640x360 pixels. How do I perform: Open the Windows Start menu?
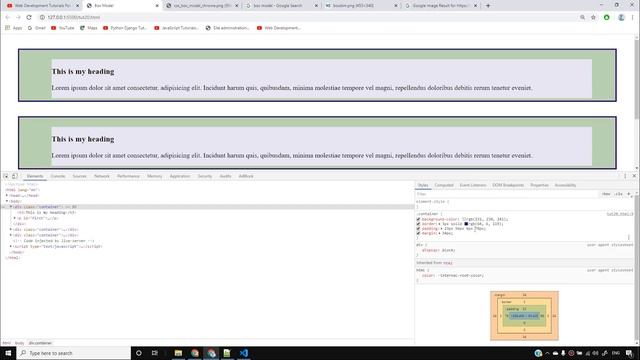[8, 353]
